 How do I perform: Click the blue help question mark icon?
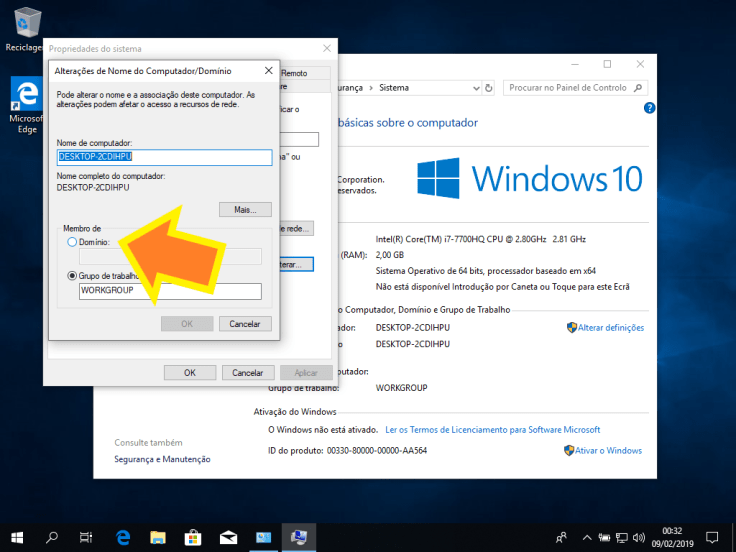click(649, 108)
